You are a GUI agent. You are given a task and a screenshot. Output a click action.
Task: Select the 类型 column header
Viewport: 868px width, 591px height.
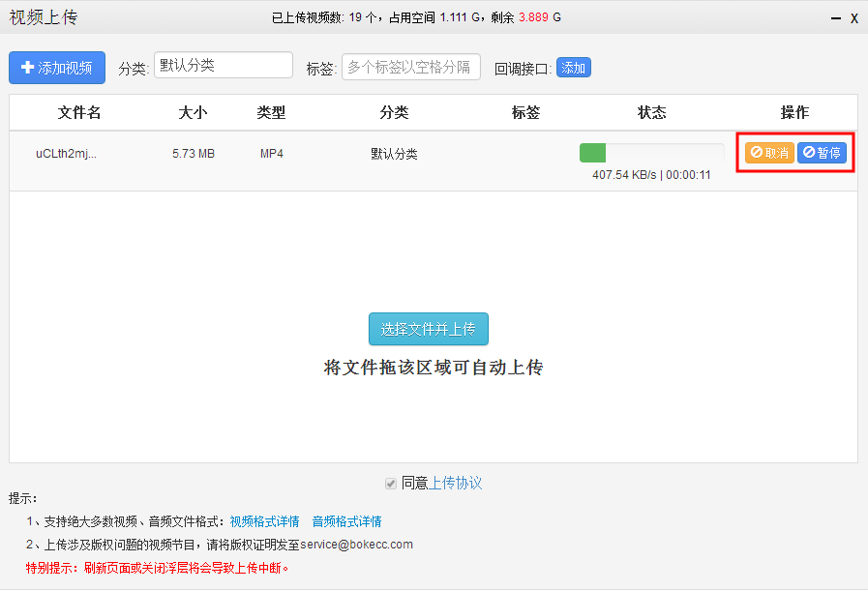[x=271, y=112]
